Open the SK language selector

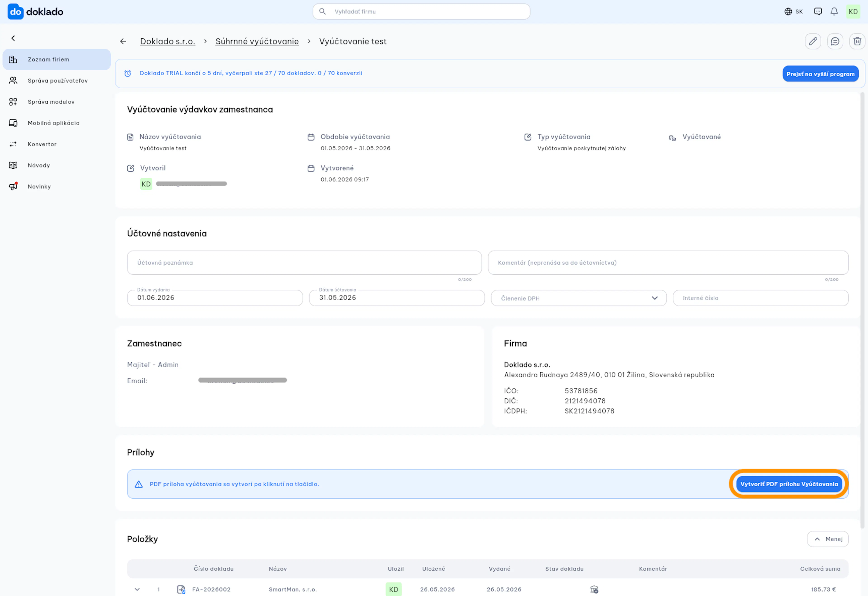(794, 12)
